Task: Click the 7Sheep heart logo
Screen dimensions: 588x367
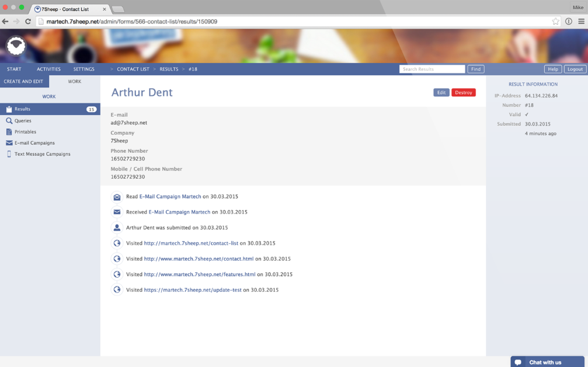Action: click(16, 46)
